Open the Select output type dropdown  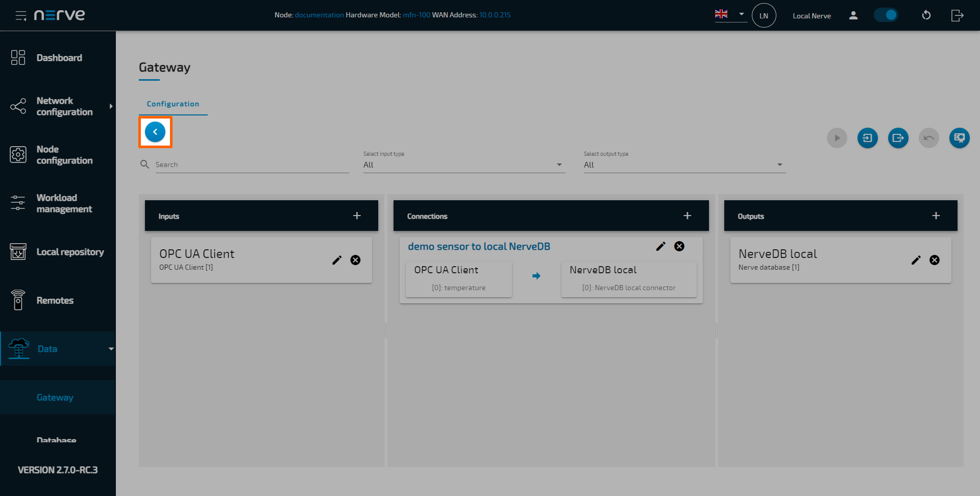[x=684, y=164]
